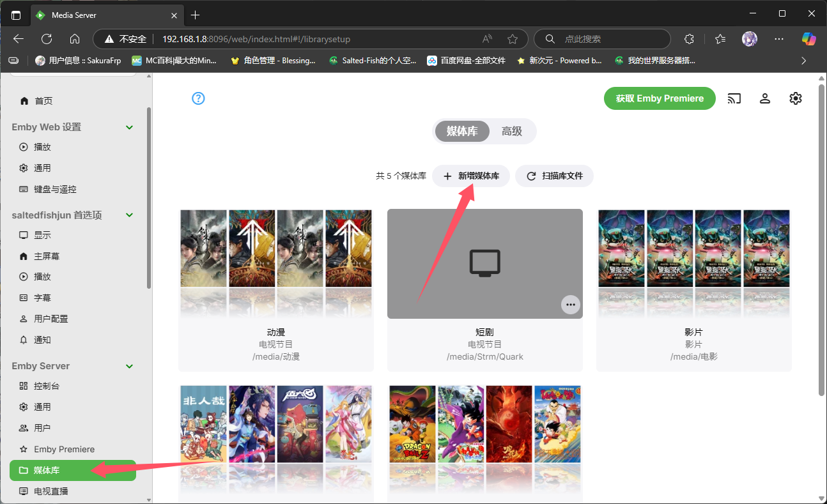The image size is (827, 504).
Task: Switch to the 高级 tab
Action: pos(512,131)
